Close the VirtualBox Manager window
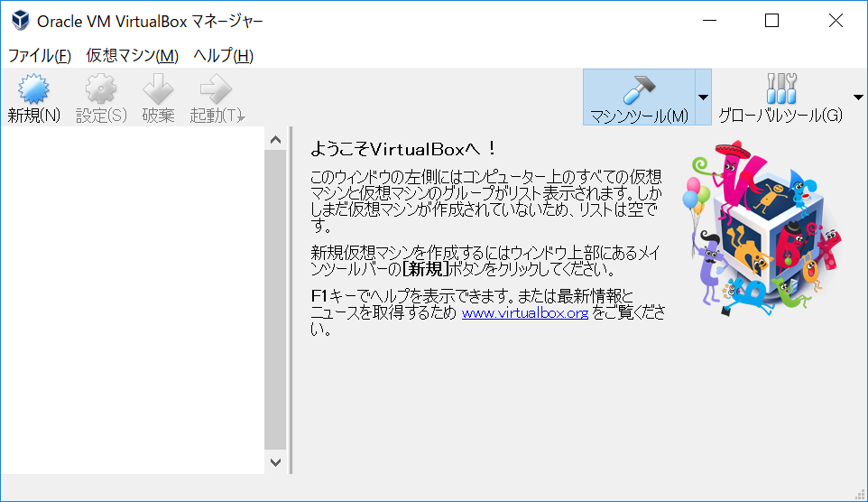The image size is (868, 502). [x=836, y=21]
